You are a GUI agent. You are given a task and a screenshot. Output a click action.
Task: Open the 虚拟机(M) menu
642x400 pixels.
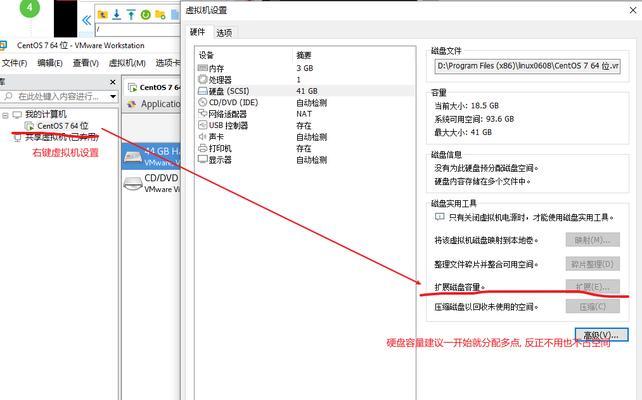[127, 63]
